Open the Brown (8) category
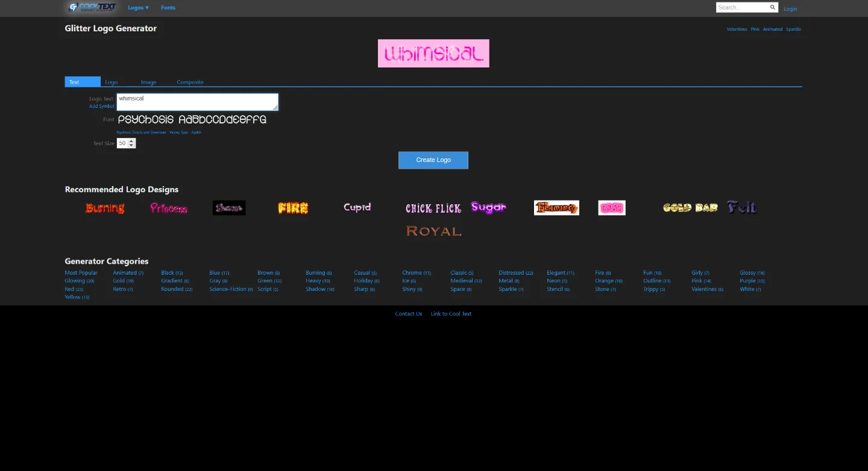Screen dimensions: 868x471 click(269, 273)
